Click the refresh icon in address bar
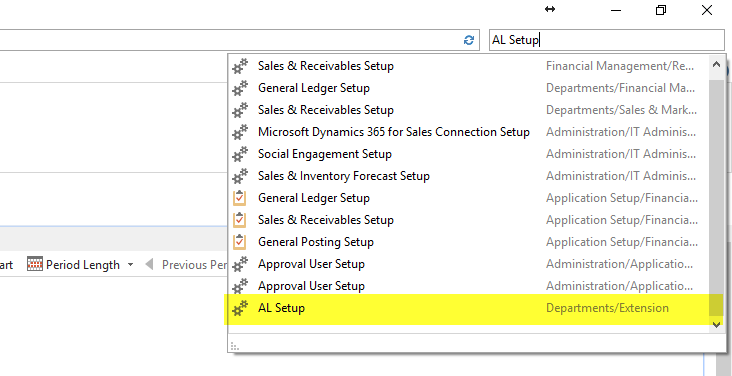 (469, 40)
